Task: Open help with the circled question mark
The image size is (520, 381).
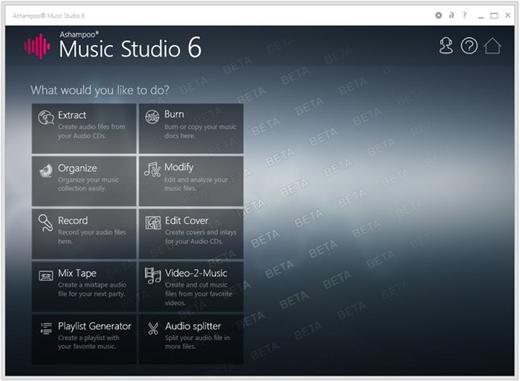Action: [x=469, y=46]
